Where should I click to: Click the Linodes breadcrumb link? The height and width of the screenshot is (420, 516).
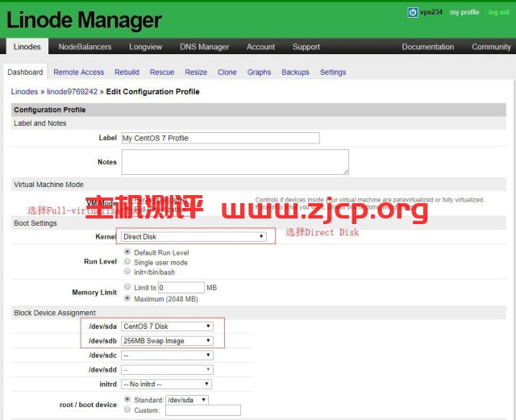pos(24,92)
